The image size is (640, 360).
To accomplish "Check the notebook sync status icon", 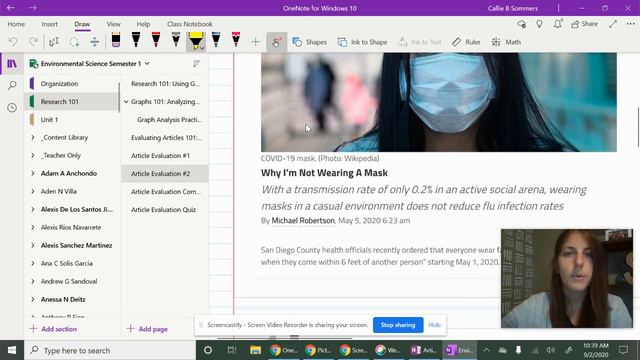I will 521,24.
